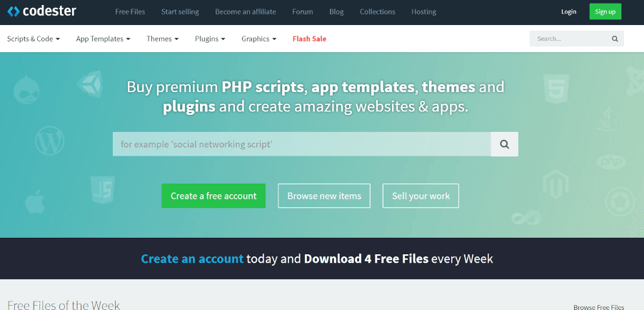Click the Login link
The height and width of the screenshot is (310, 644).
click(568, 12)
